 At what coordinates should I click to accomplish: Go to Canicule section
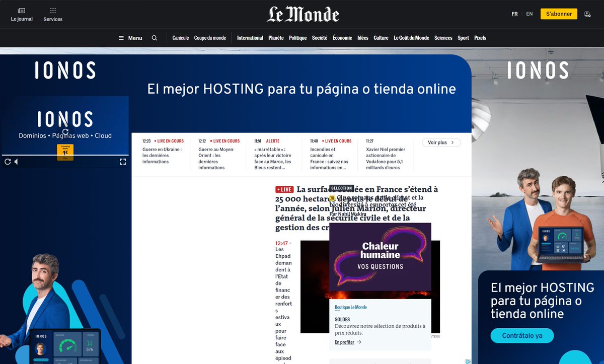coord(181,38)
